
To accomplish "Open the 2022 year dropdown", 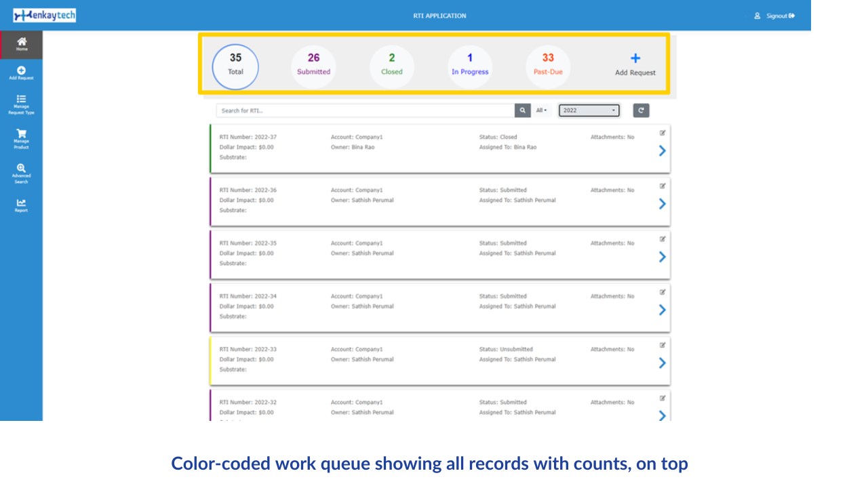I will tap(589, 110).
